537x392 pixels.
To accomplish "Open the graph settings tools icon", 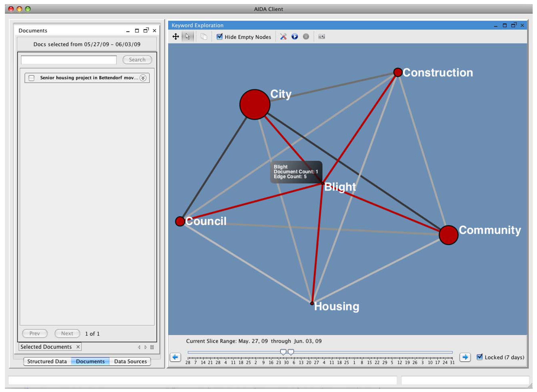I will click(283, 36).
